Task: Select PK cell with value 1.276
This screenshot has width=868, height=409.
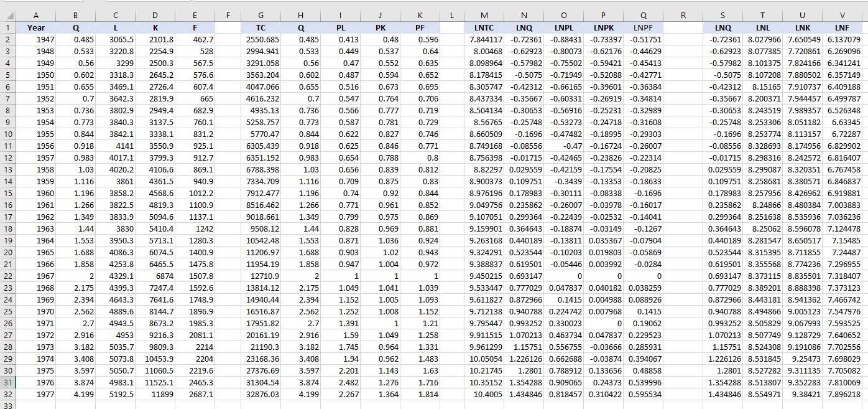Action: pyautogui.click(x=381, y=382)
